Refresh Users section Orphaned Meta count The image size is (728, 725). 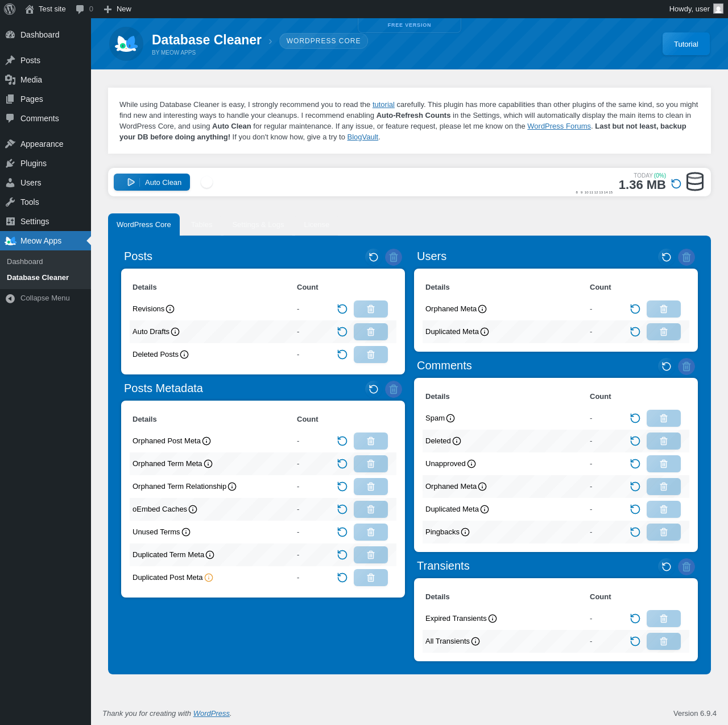(x=635, y=309)
